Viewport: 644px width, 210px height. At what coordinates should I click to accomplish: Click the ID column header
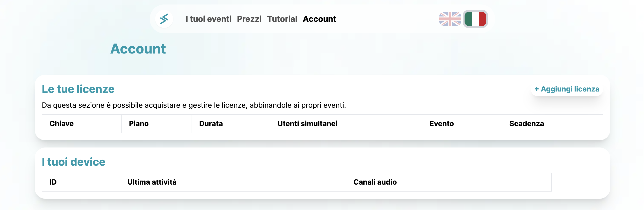(x=53, y=182)
